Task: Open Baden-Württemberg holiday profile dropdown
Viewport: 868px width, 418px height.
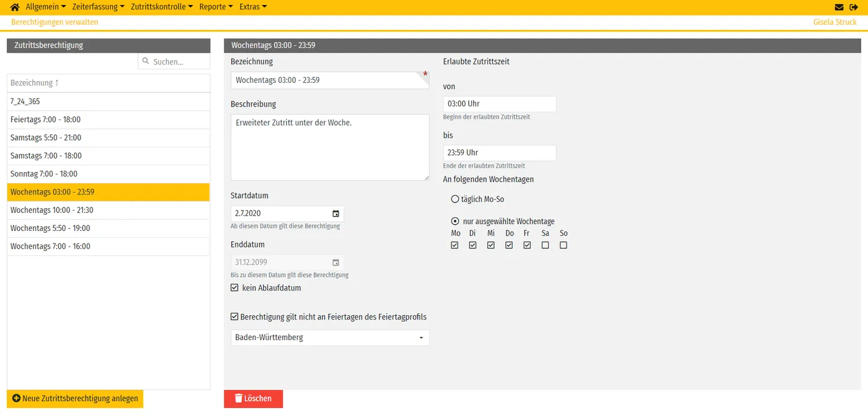Action: click(x=330, y=337)
